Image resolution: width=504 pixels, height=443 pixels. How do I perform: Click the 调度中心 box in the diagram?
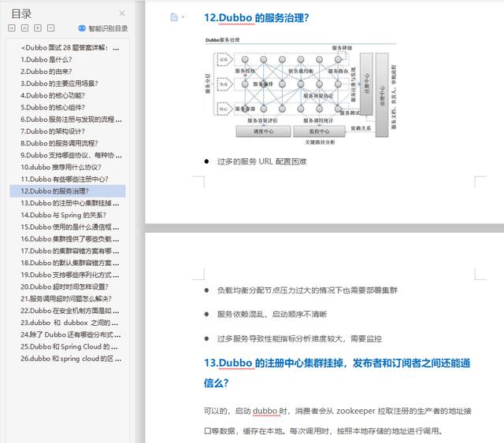point(264,131)
